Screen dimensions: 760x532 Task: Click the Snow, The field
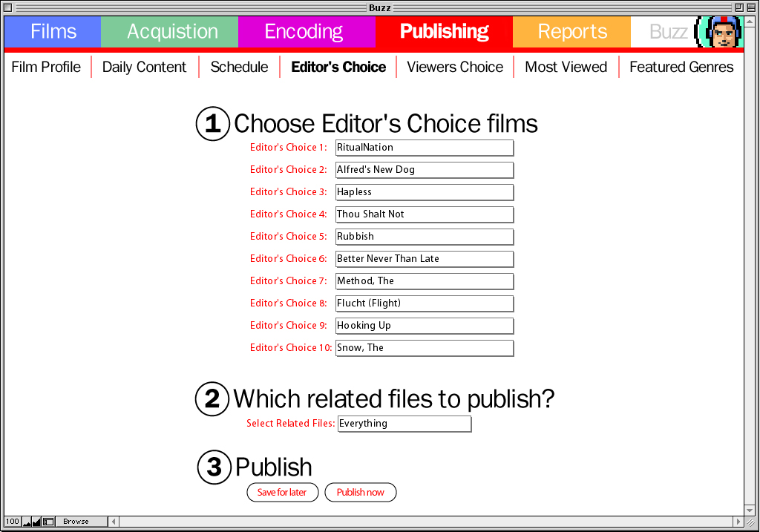425,349
